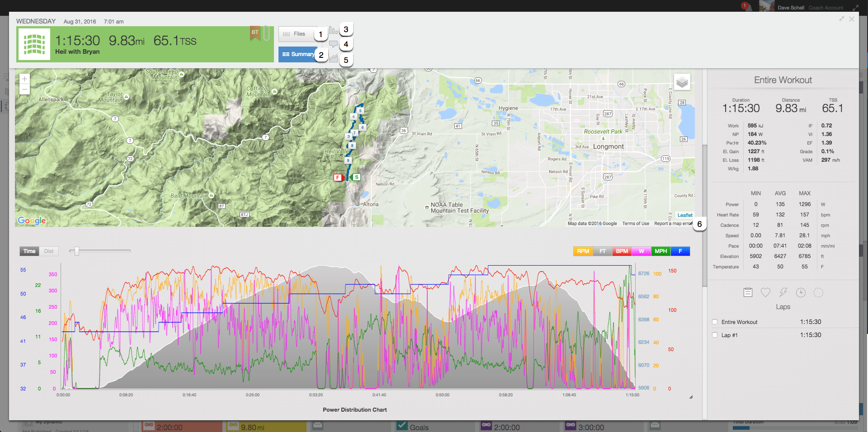Viewport: 868px width, 432px height.
Task: Click the NP value 184 W
Action: (x=755, y=134)
